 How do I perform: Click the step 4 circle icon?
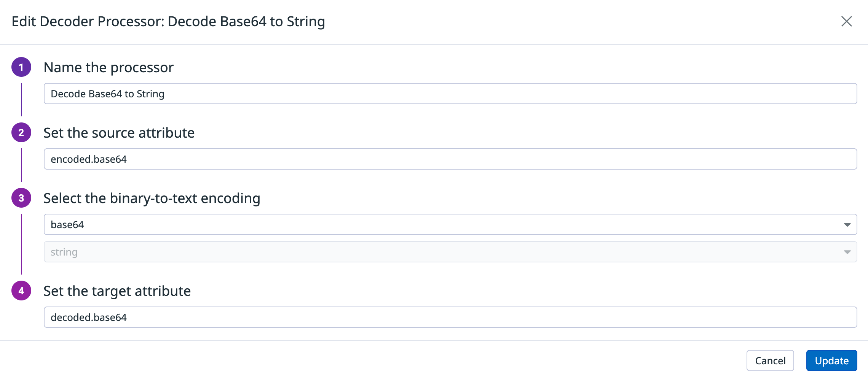pyautogui.click(x=21, y=291)
